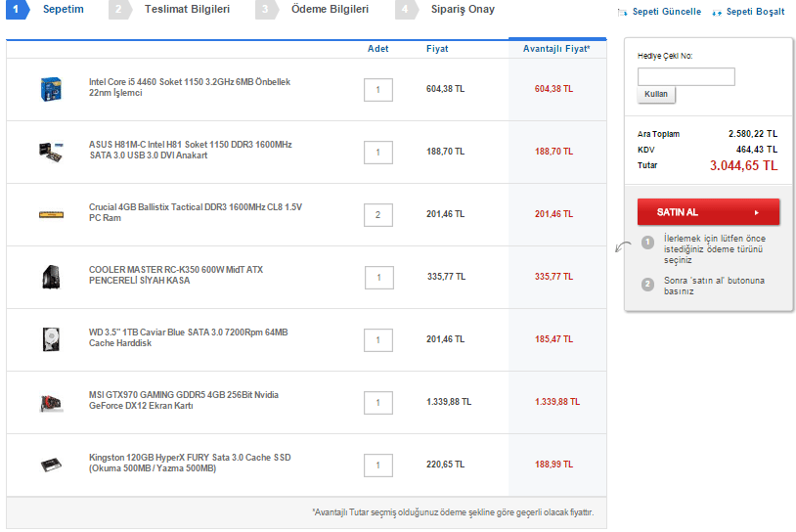Click the Fiyat column header
796x532 pixels.
click(437, 49)
